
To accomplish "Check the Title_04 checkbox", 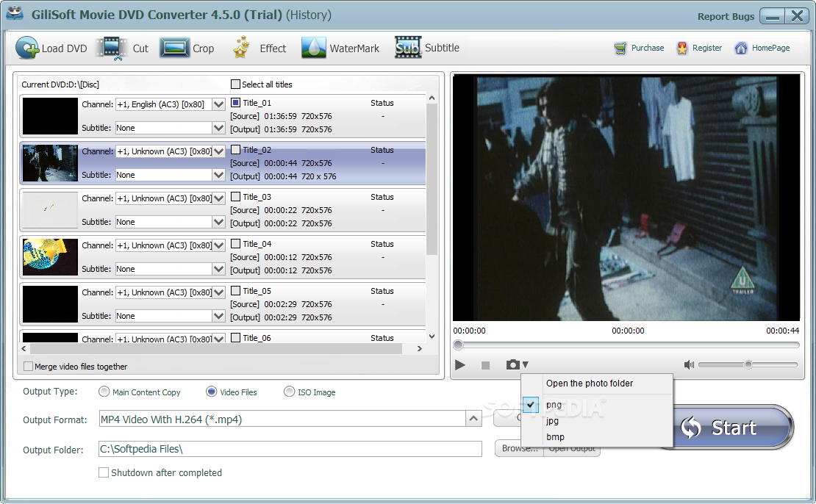I will 235,243.
